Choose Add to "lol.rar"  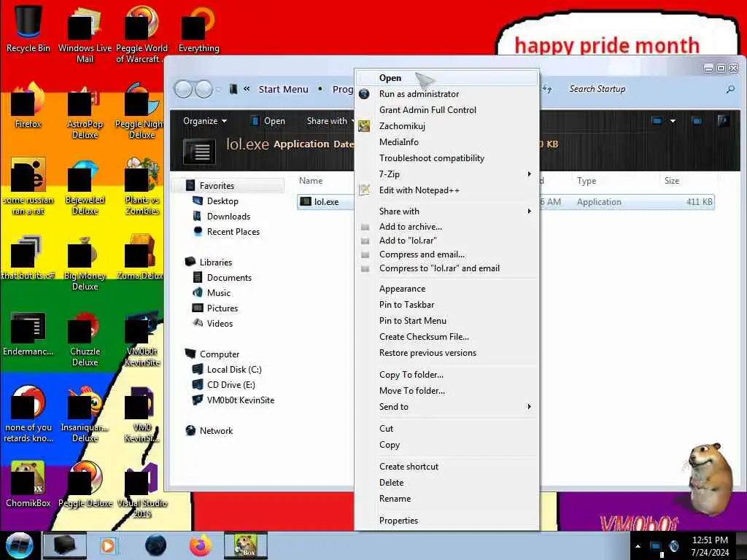(447, 241)
